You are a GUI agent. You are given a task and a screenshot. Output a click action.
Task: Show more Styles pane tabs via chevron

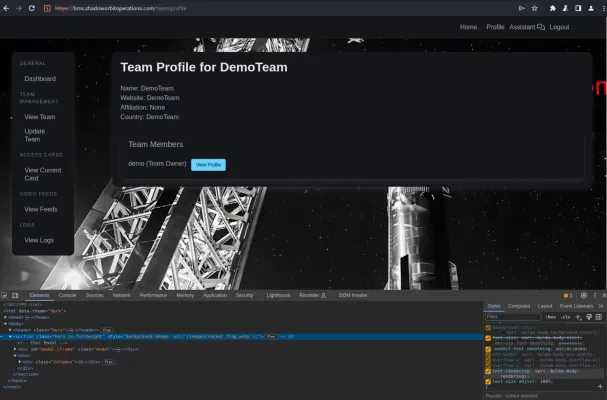click(x=600, y=306)
